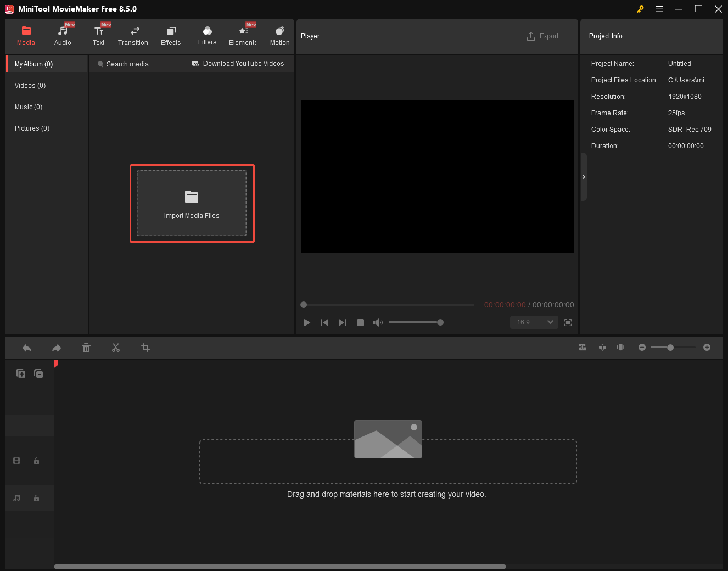Split the clip with the scissors tool

pos(116,348)
